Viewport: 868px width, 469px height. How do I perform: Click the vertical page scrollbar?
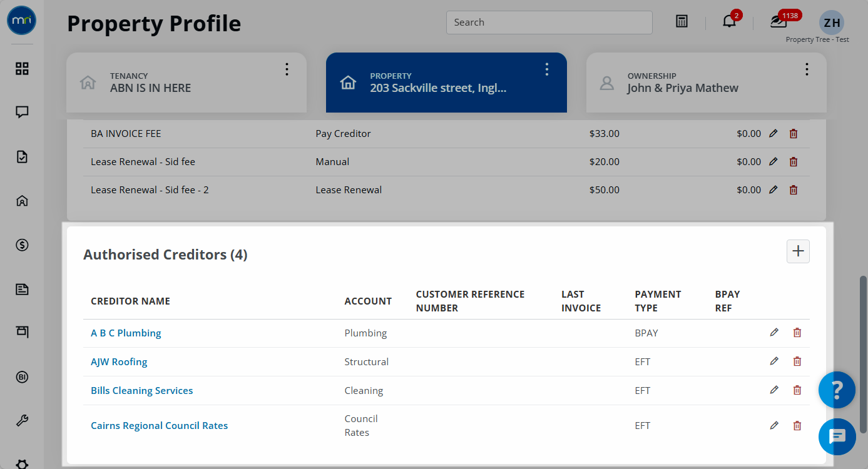(864, 354)
